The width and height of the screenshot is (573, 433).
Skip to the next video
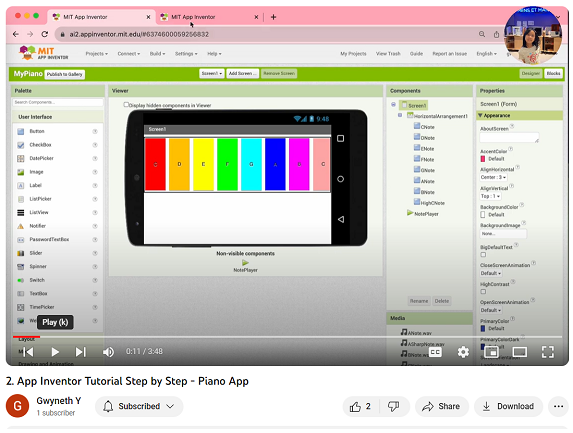80,352
